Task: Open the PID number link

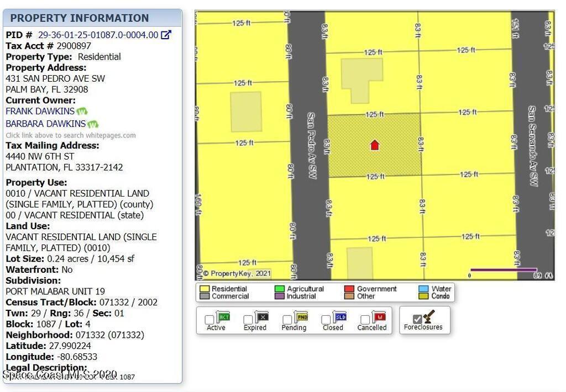Action: pos(98,35)
